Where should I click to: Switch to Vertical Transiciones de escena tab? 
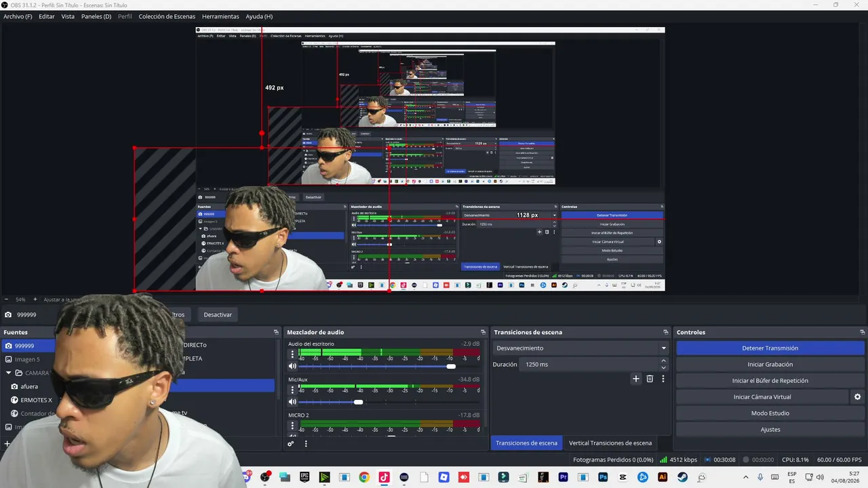pos(610,443)
